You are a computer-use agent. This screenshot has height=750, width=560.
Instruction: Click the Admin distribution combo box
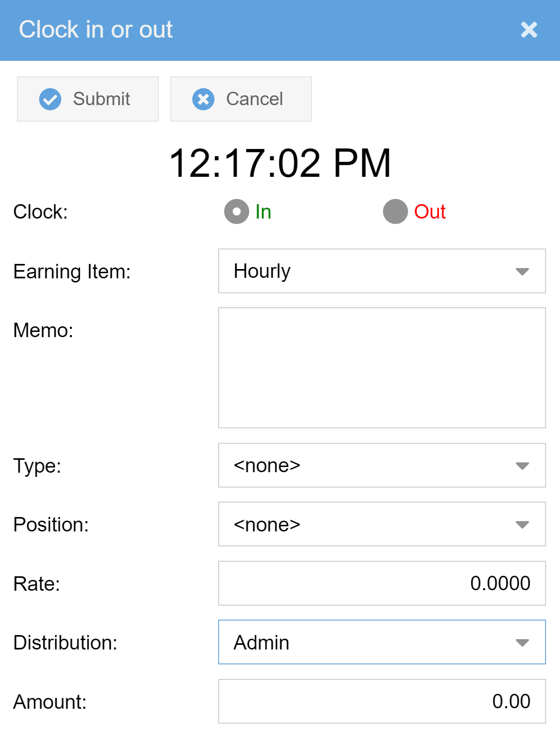tap(361, 643)
